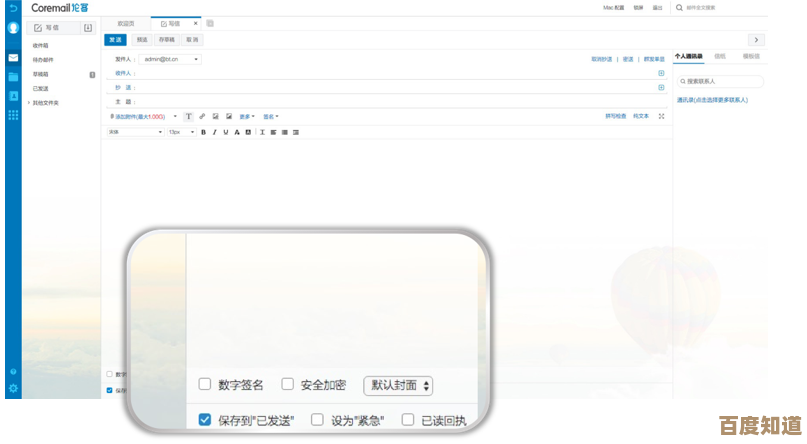Click the plus icon on 收件人 row
This screenshot has height=444, width=807.
(x=661, y=73)
